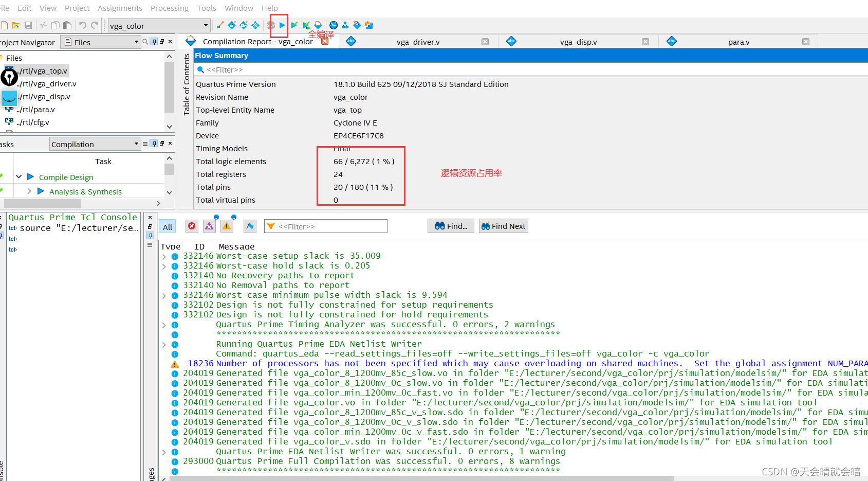This screenshot has width=868, height=481.
Task: Click the Flow Summary filter field
Action: pyautogui.click(x=532, y=69)
